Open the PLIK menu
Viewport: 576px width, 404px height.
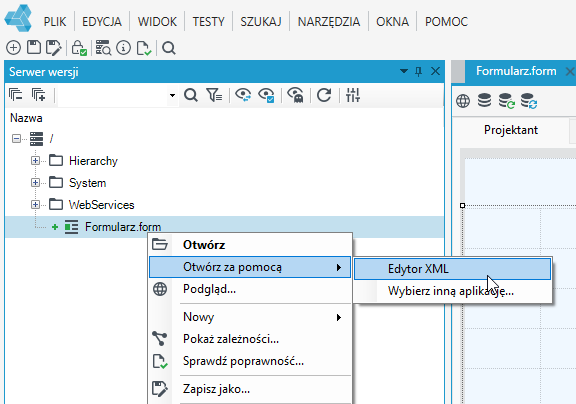[55, 22]
